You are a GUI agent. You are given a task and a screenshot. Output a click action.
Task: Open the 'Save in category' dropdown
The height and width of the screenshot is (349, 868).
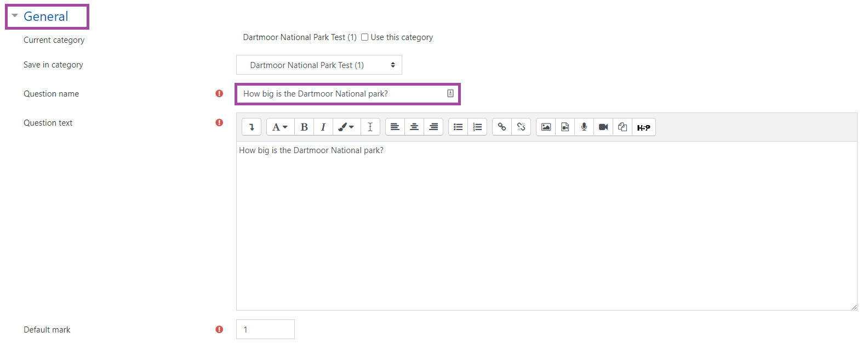tap(319, 65)
